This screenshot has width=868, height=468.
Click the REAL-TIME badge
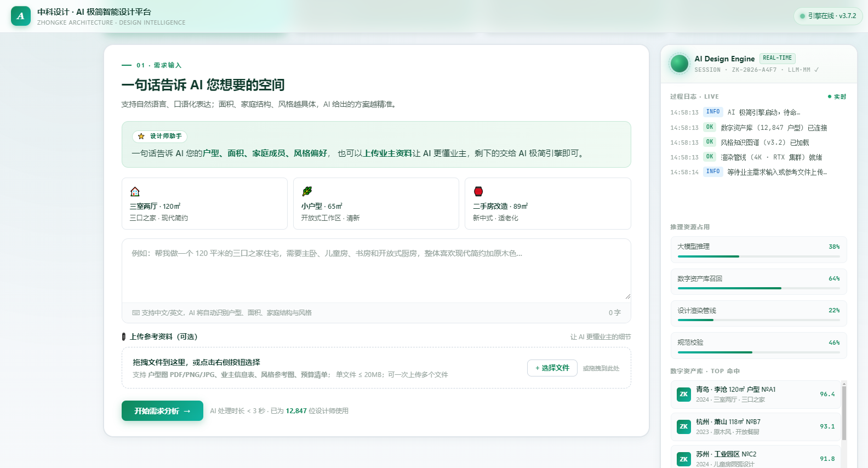[x=777, y=58]
